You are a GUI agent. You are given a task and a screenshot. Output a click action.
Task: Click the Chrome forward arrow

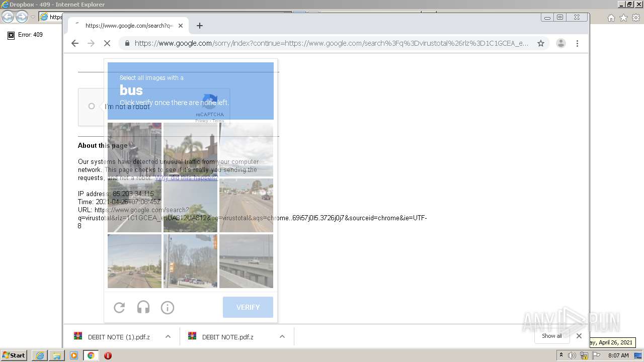(x=91, y=43)
